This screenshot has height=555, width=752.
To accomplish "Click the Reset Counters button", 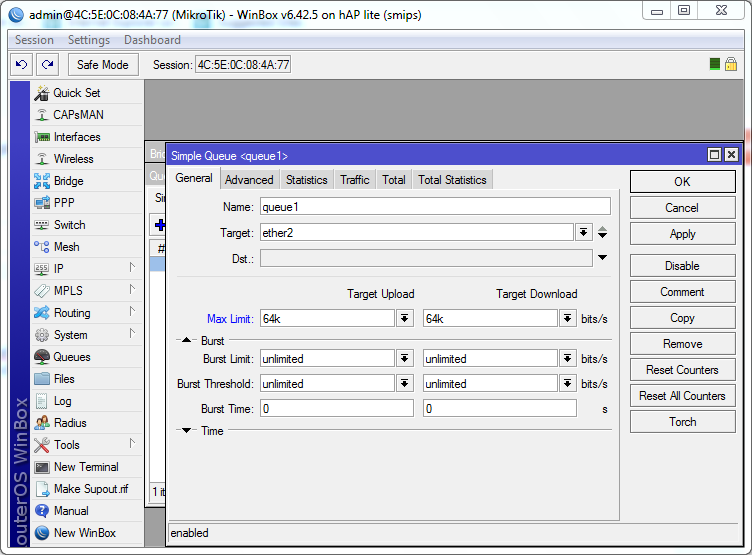I will [x=682, y=370].
